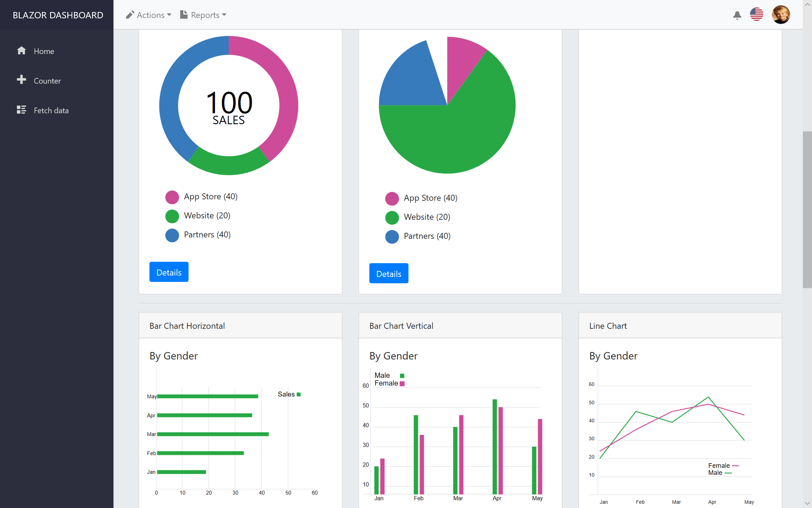This screenshot has height=508, width=812.
Task: Click the Fetch data list icon
Action: click(21, 110)
